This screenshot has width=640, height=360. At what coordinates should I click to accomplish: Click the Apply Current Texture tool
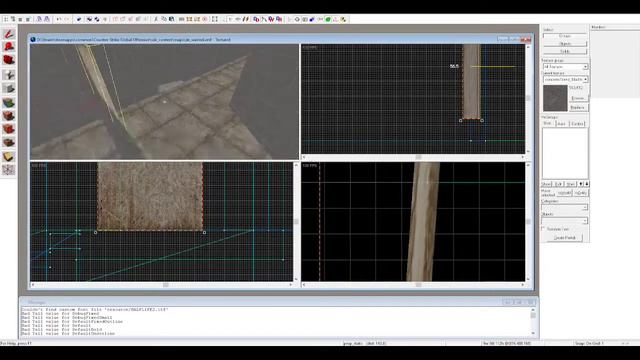coord(9,116)
